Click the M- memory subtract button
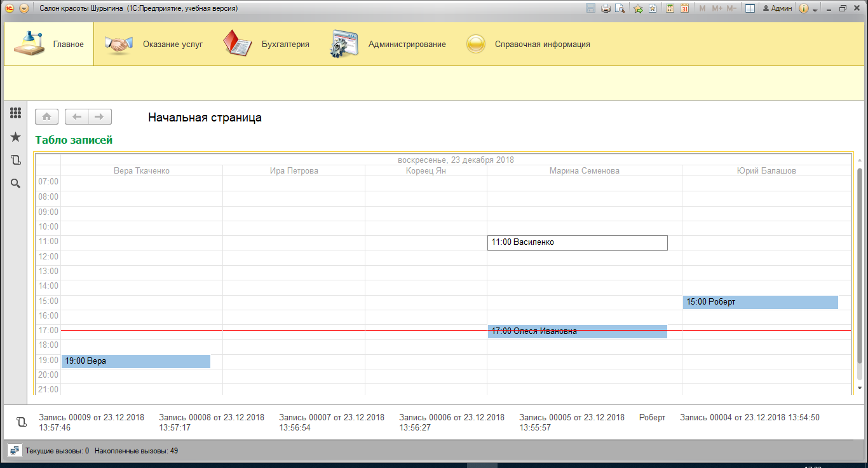The image size is (868, 468). [731, 8]
